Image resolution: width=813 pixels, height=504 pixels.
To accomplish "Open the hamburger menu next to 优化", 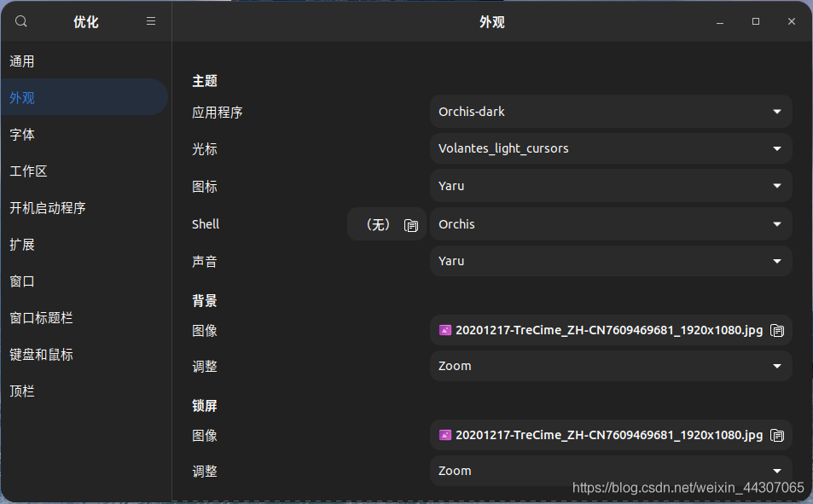I will point(151,21).
